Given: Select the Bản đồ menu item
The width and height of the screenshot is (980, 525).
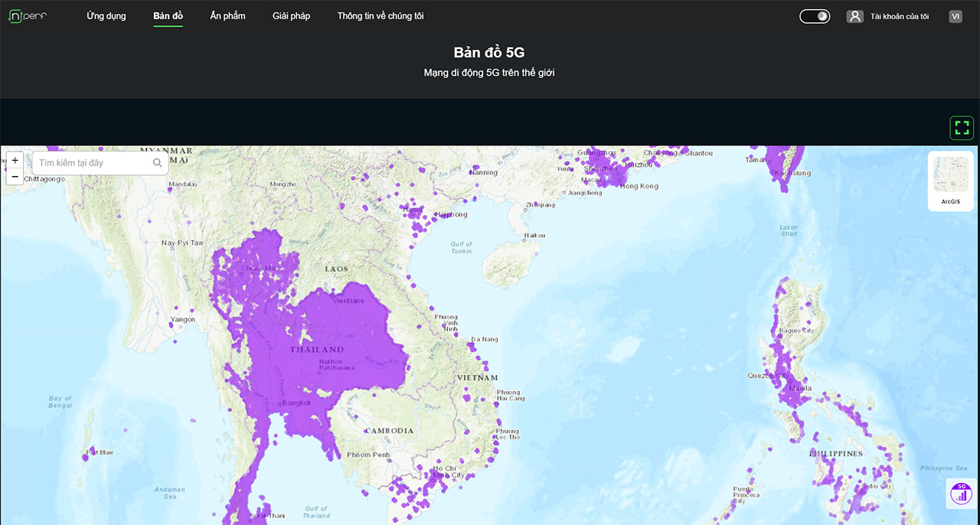Looking at the screenshot, I should (x=168, y=16).
